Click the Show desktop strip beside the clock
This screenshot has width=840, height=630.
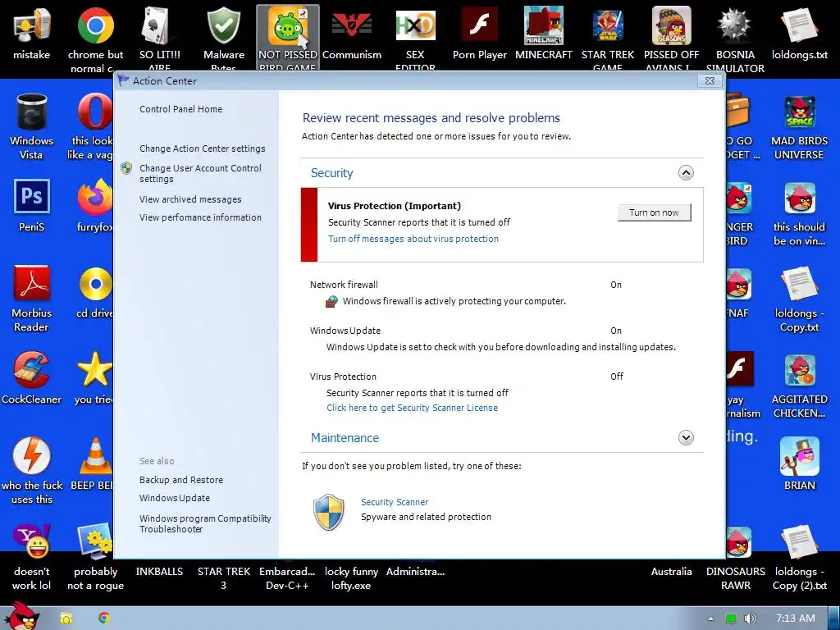coord(834,619)
